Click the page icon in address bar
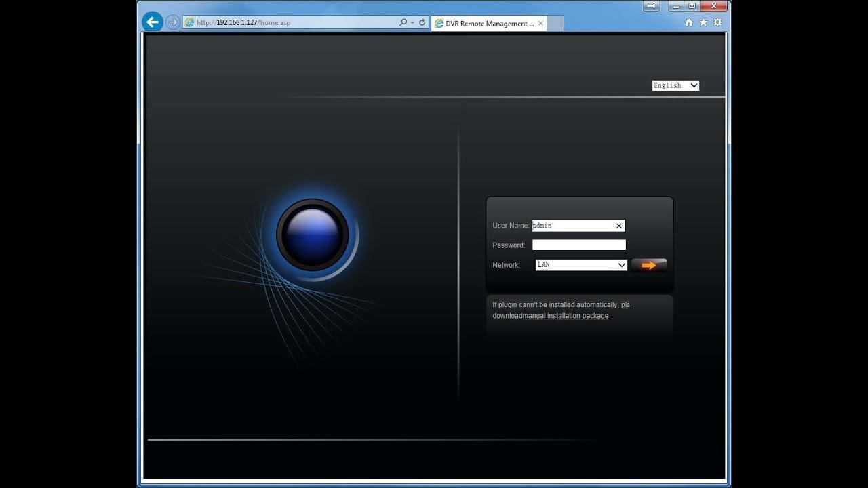The height and width of the screenshot is (488, 868). 189,22
